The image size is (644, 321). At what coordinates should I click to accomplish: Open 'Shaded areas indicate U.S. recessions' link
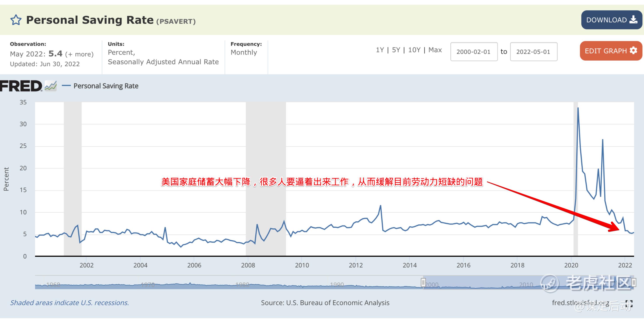point(69,303)
